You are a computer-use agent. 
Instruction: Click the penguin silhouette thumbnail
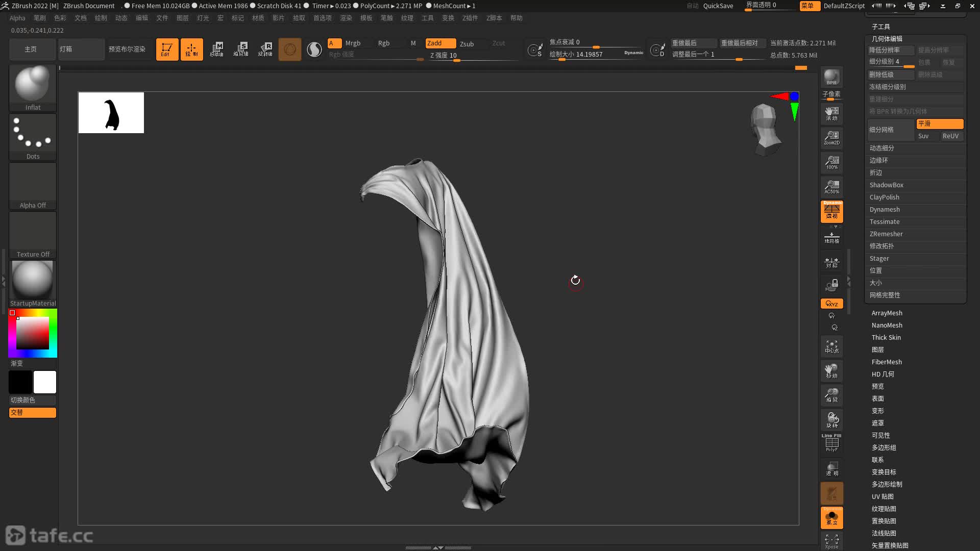(111, 113)
